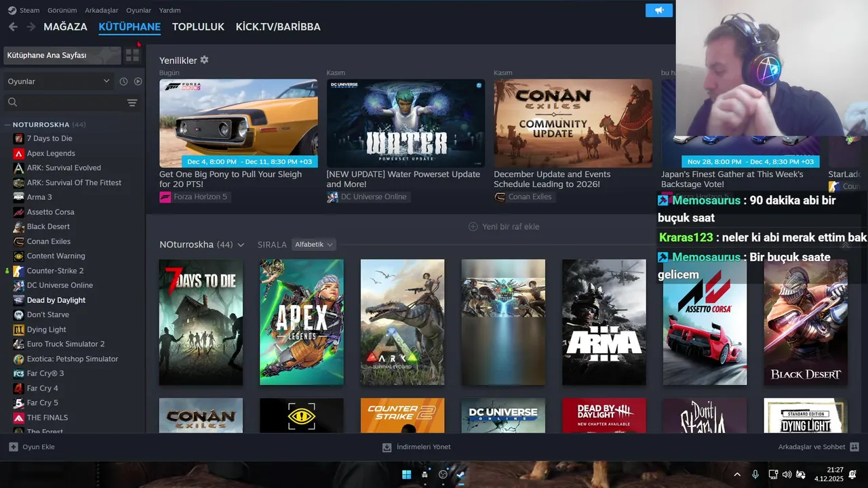Open Yenilikler settings gear icon

(x=204, y=60)
